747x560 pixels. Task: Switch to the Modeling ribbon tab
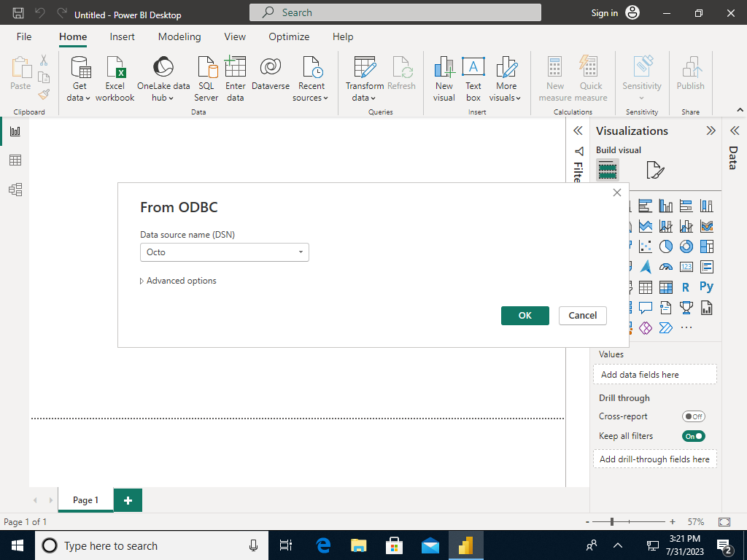coord(179,36)
